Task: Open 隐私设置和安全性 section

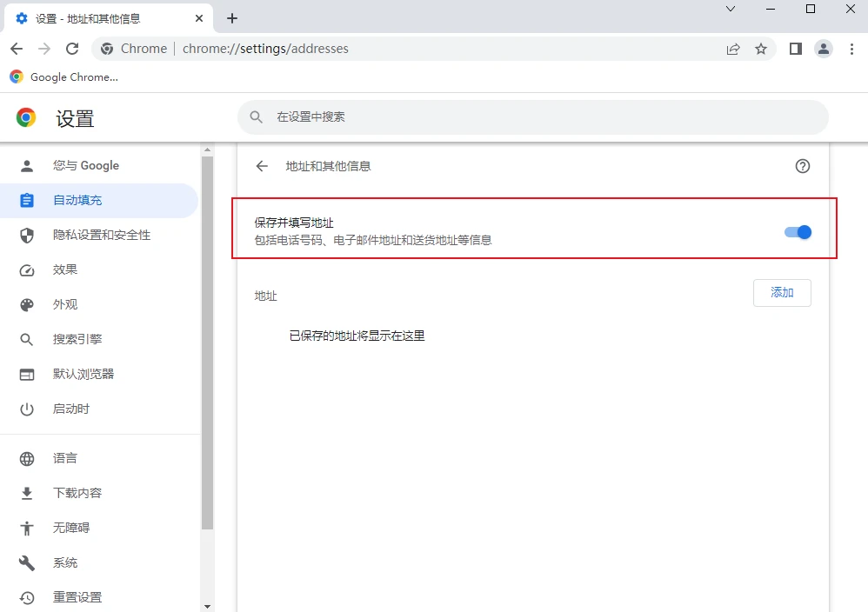Action: 100,236
